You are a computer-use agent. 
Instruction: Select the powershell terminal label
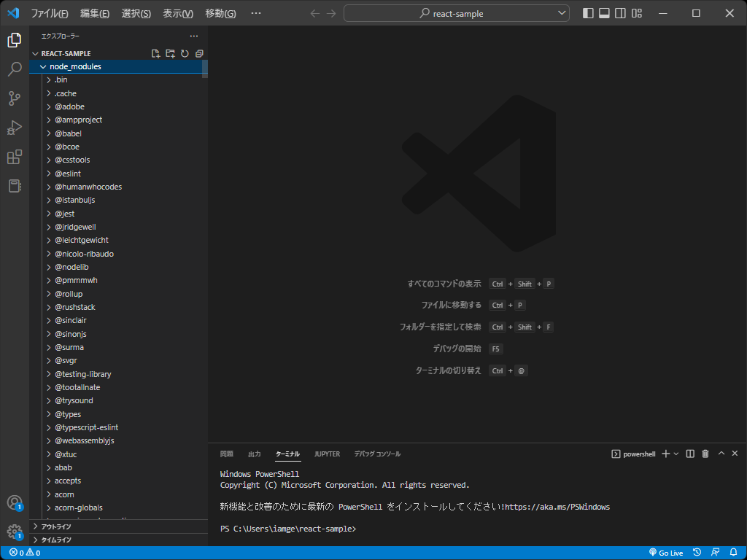(634, 454)
